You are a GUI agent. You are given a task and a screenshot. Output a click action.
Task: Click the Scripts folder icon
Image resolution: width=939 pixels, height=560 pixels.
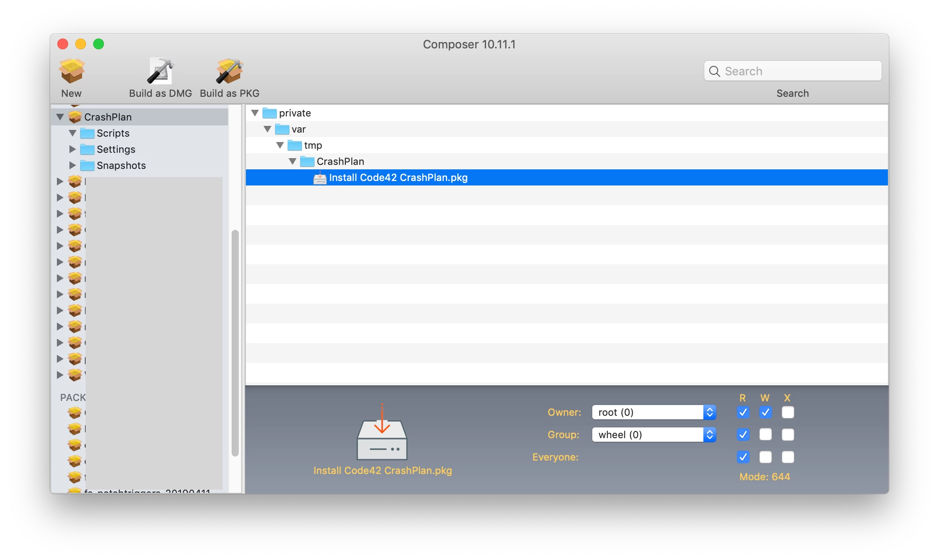87,133
